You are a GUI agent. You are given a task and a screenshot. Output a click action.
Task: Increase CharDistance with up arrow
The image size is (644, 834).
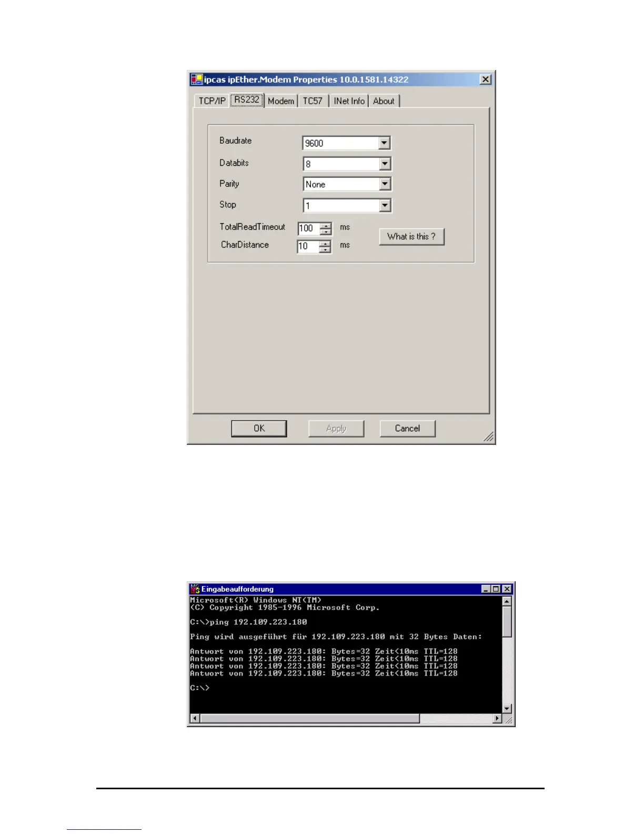[326, 244]
